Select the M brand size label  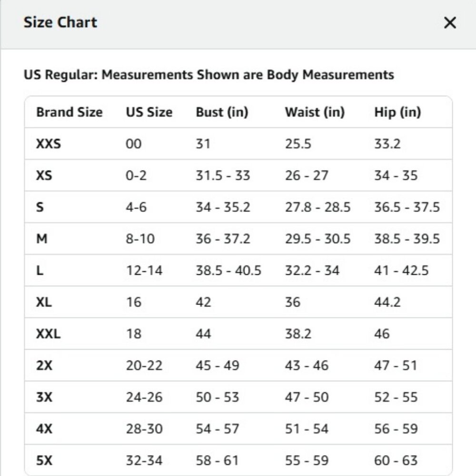click(42, 239)
